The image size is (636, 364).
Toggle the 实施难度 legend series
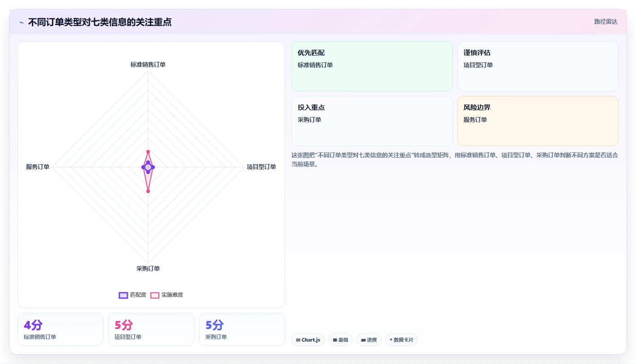point(167,295)
